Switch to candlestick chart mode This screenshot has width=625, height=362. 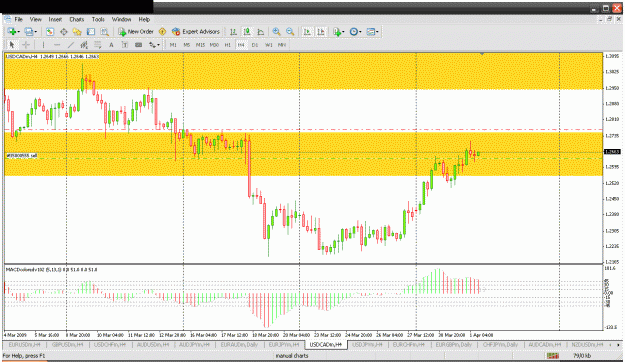[x=247, y=31]
